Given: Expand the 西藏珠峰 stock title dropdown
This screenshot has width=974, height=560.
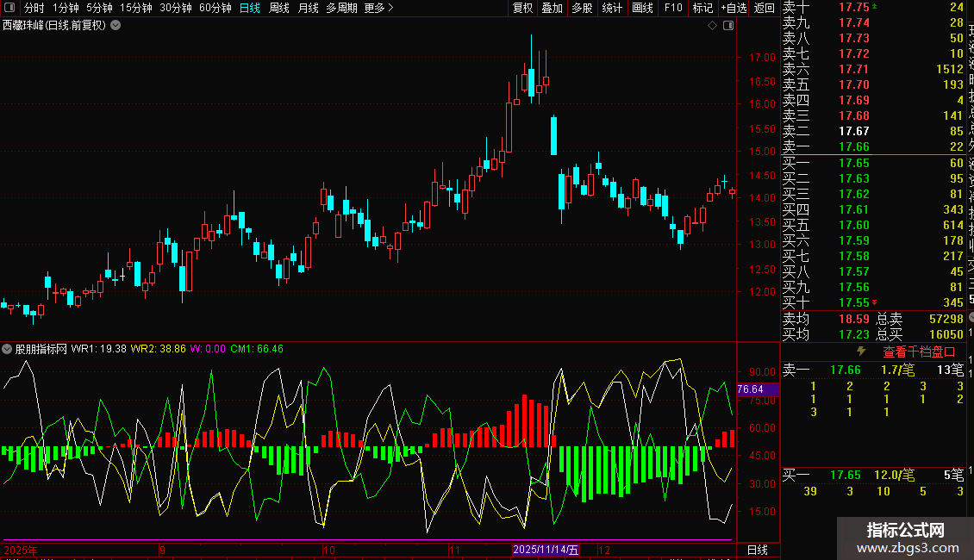Looking at the screenshot, I should point(116,26).
